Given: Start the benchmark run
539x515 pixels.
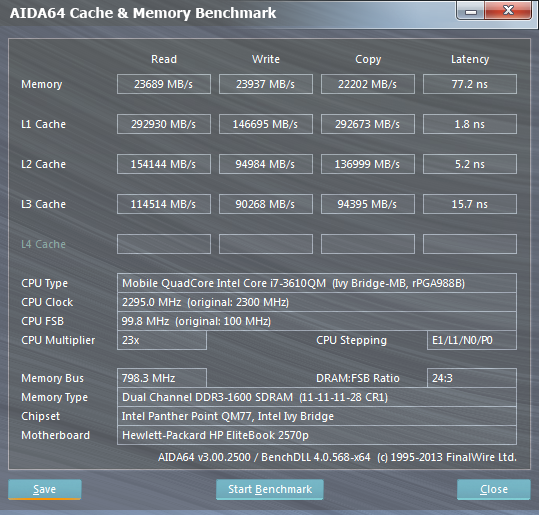Looking at the screenshot, I should click(270, 489).
